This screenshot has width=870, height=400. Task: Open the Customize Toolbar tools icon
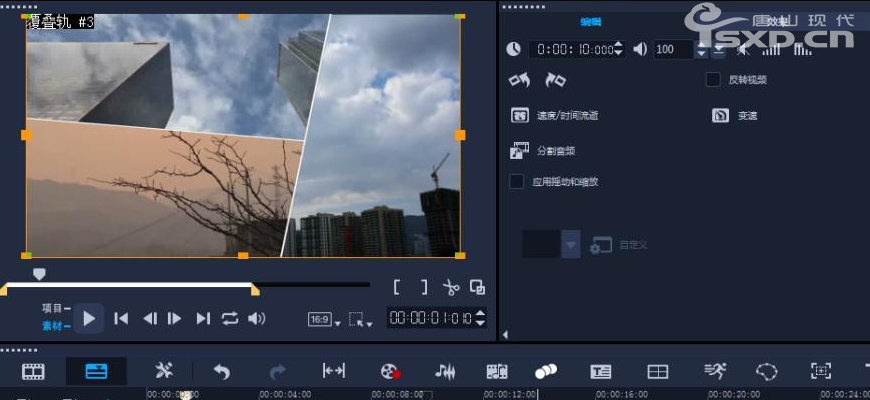164,371
